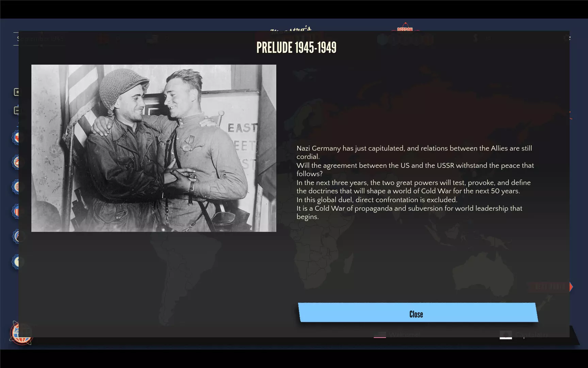588x368 pixels.
Task: Click the 'PRELUDE 1945-1949' title
Action: 296,48
